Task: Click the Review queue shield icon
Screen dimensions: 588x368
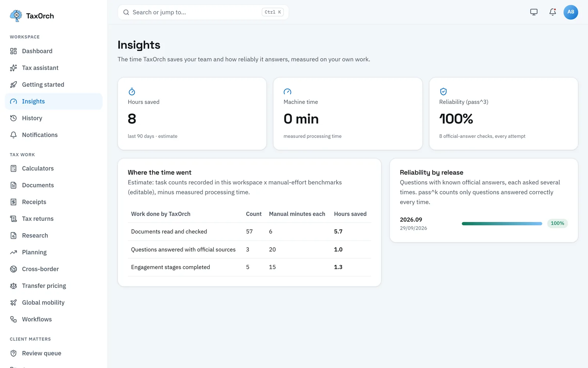Action: pos(14,353)
